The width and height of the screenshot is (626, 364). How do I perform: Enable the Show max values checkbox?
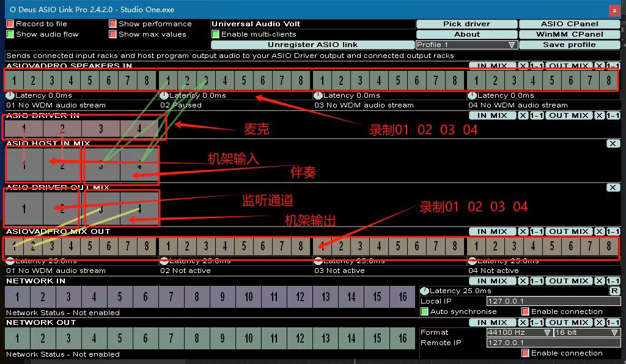pos(112,34)
